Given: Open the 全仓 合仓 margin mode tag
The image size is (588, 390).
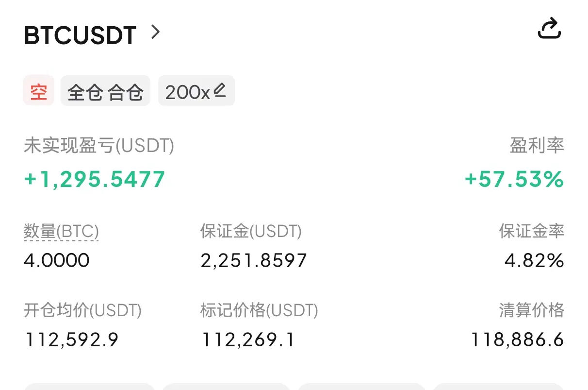Looking at the screenshot, I should tap(105, 91).
